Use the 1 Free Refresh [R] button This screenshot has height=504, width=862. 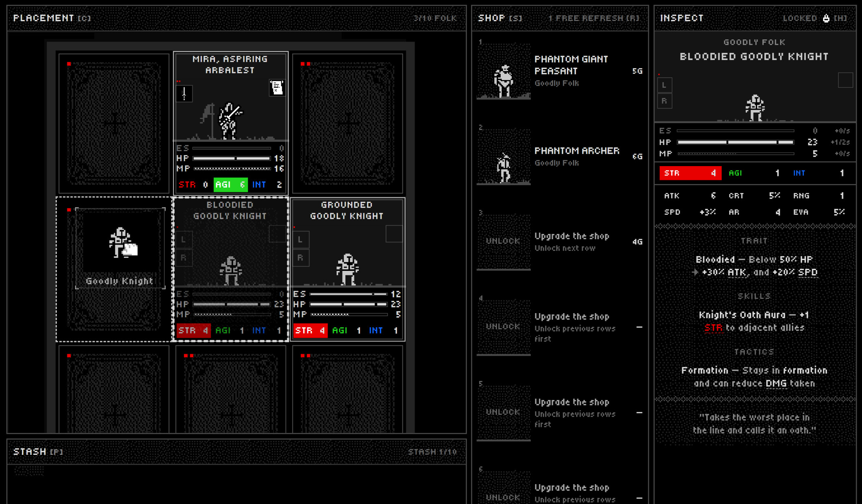[x=593, y=18]
